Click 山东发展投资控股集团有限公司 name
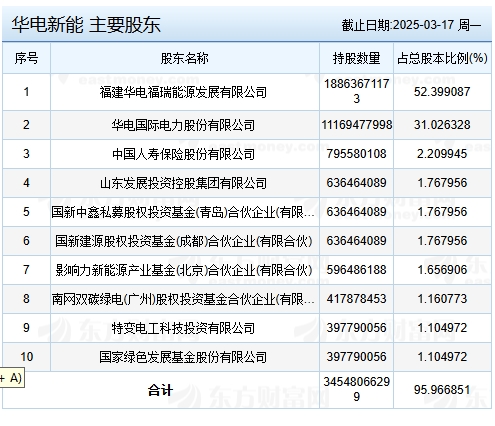 [183, 183]
